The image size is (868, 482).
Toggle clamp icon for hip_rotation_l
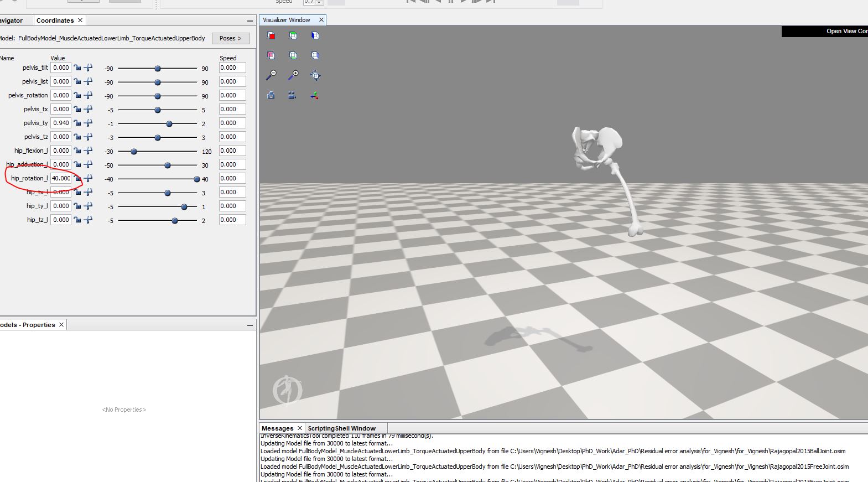tap(88, 178)
